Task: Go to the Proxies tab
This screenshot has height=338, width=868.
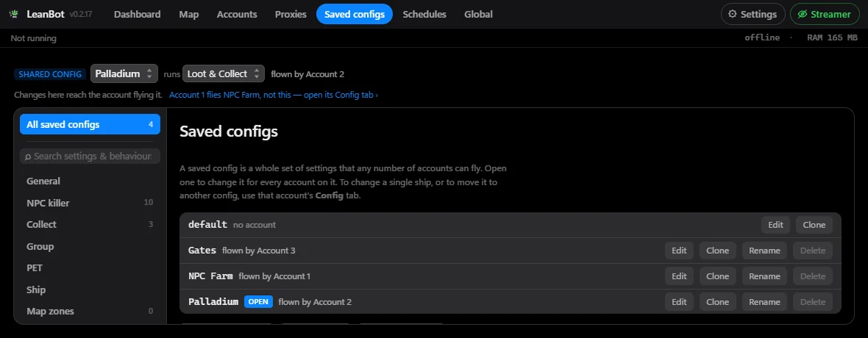Action: pyautogui.click(x=291, y=15)
